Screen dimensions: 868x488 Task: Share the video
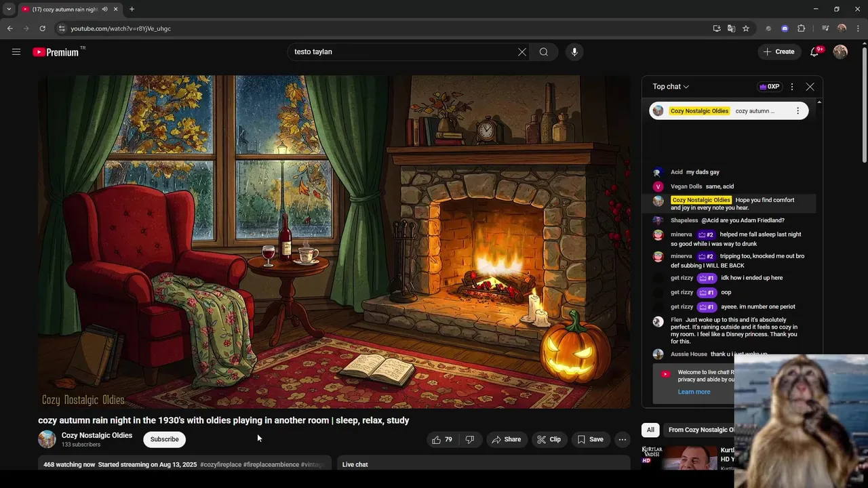click(x=507, y=439)
